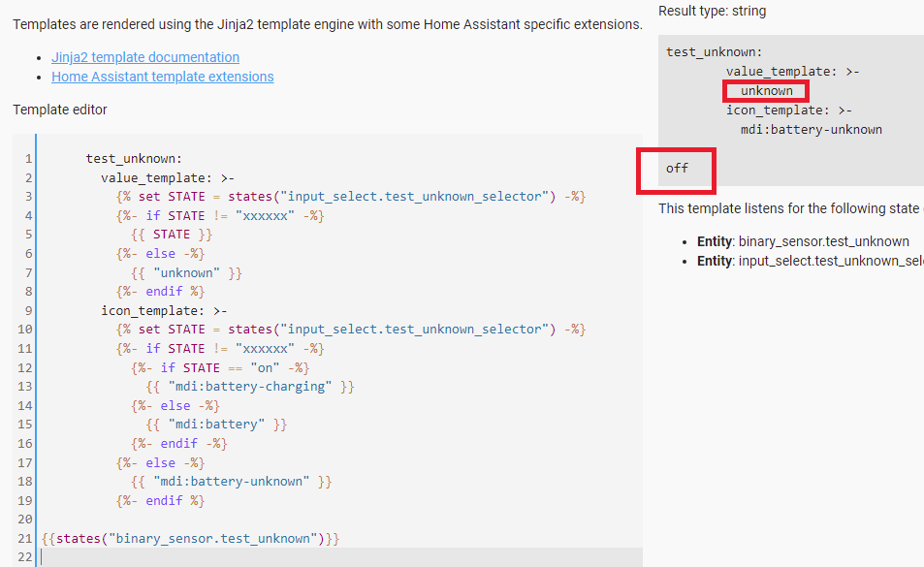The width and height of the screenshot is (924, 567).
Task: Open the Jinja2 template documentation link
Action: click(x=145, y=57)
